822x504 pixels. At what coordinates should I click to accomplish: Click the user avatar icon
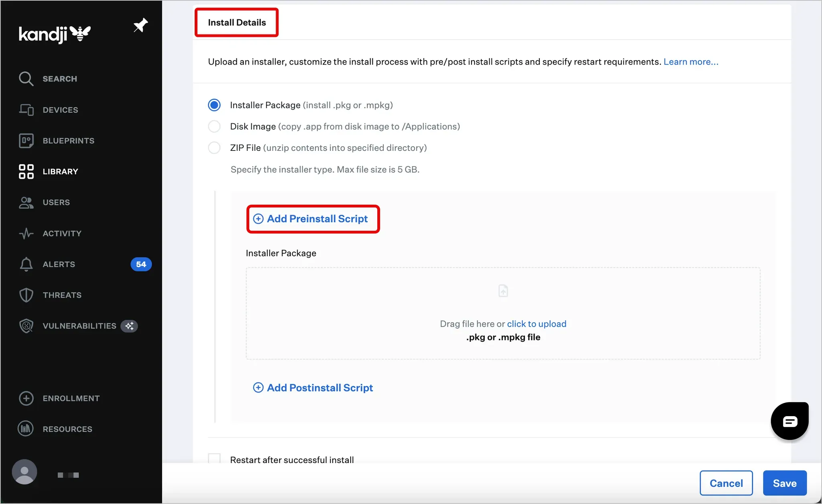click(x=24, y=472)
